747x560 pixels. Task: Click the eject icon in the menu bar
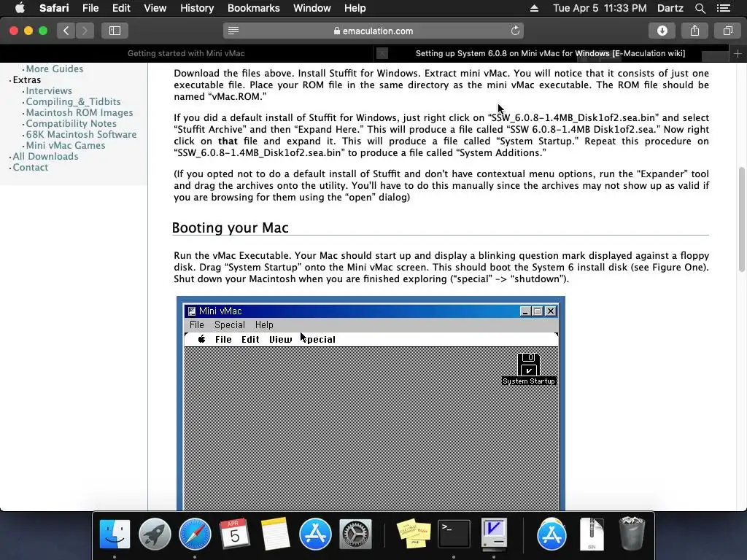(534, 8)
